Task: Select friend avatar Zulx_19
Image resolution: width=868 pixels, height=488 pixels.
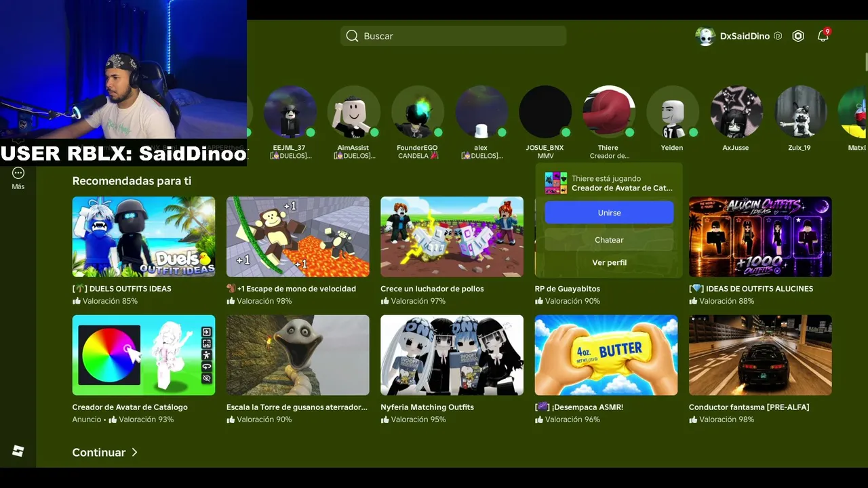Action: [x=800, y=112]
